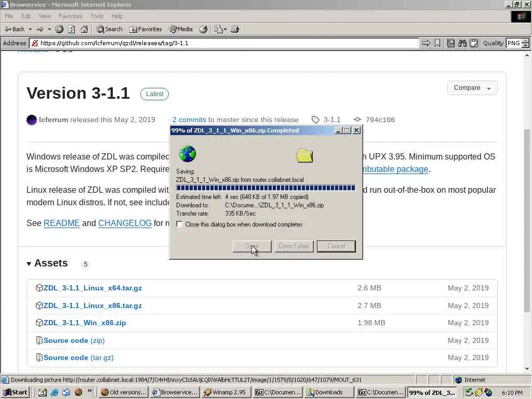Screen dimensions: 532x399
Task: Click the Search toolbar button
Action: coord(109,29)
